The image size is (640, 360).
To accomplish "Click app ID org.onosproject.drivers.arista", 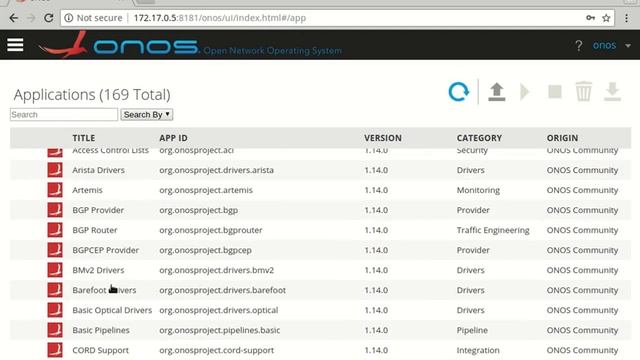I will pos(216,170).
